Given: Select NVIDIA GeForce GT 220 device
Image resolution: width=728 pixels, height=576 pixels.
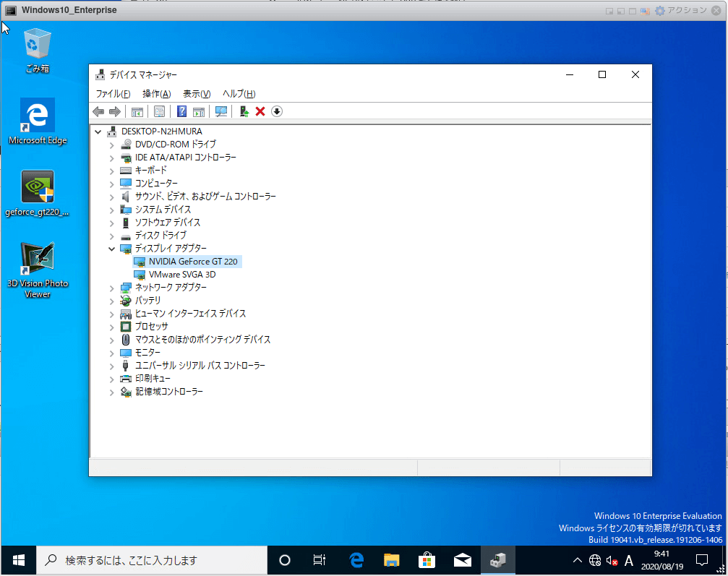Looking at the screenshot, I should tap(187, 262).
